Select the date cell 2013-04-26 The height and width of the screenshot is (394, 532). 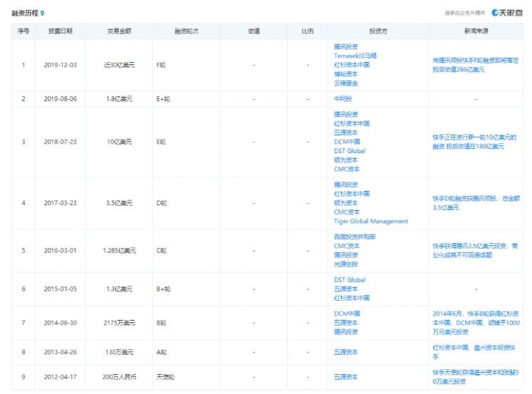[x=60, y=352]
